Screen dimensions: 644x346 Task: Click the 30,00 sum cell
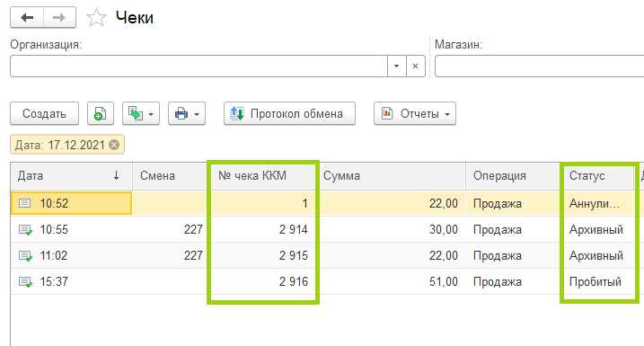pos(443,229)
